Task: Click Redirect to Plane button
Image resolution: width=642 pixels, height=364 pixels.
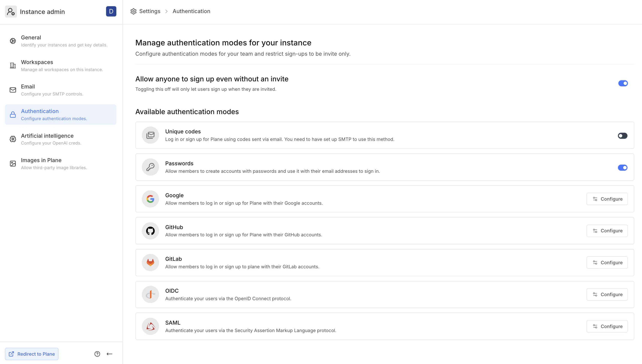Action: point(32,354)
